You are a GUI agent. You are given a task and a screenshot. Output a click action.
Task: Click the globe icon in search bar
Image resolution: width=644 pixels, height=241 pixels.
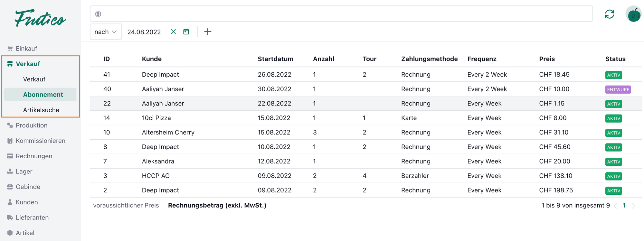point(98,14)
